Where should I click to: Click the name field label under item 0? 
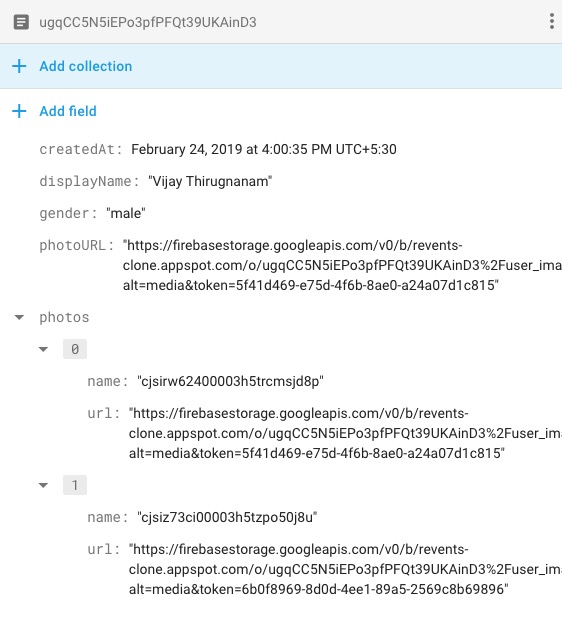[107, 381]
